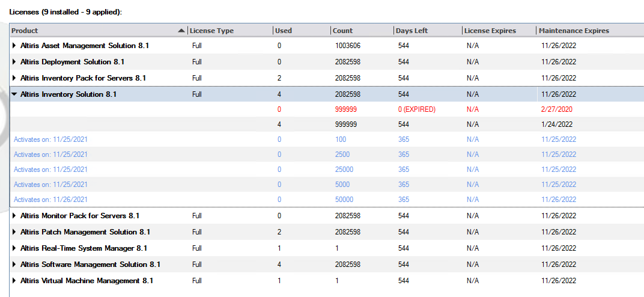
Task: Expand Altiris Software Management Solution row
Action: coord(14,264)
